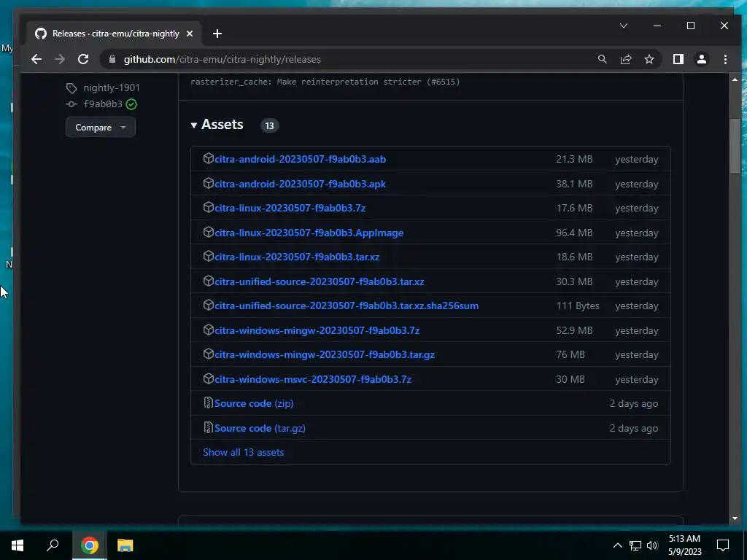Click the green verified check icon
747x560 pixels.
131,104
